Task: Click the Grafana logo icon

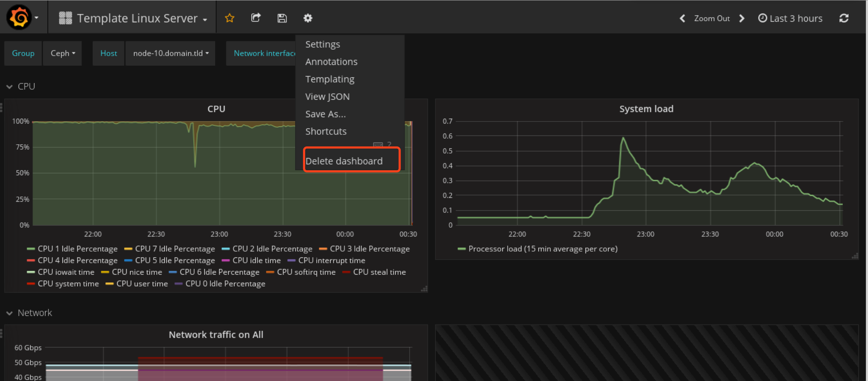Action: pos(19,17)
